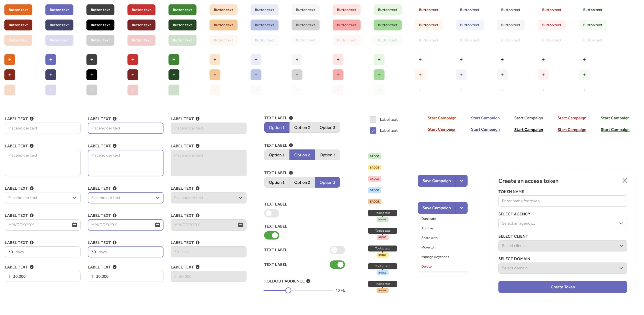Choose Duplicate from the Save Campaign menu

point(428,219)
